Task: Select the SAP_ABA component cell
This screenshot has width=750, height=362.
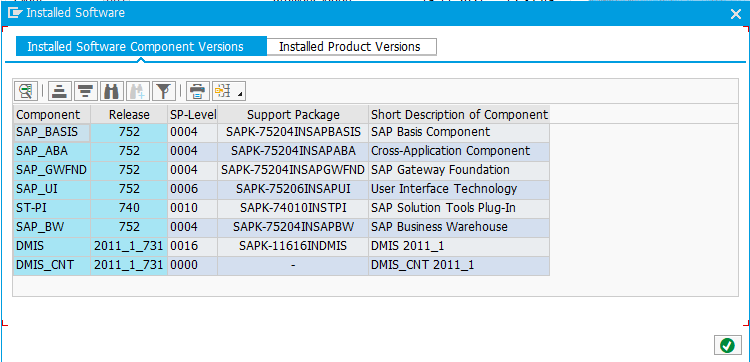Action: (x=52, y=152)
